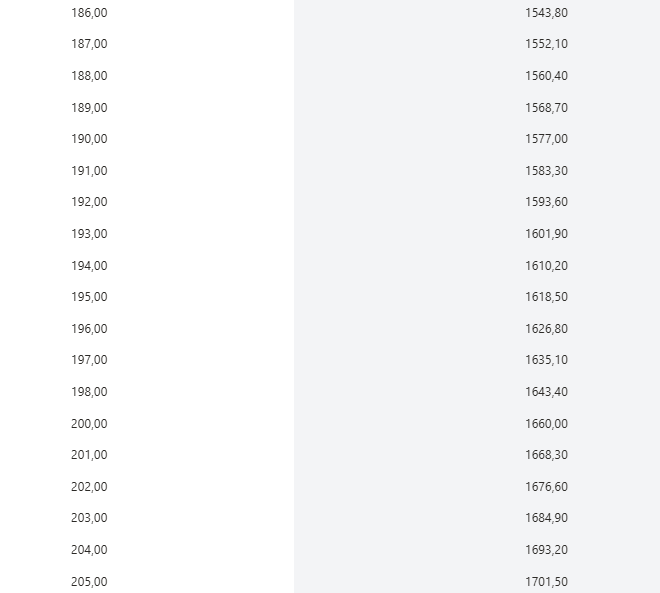Select the 202,00 cell
This screenshot has height=593, width=660.
[89, 487]
